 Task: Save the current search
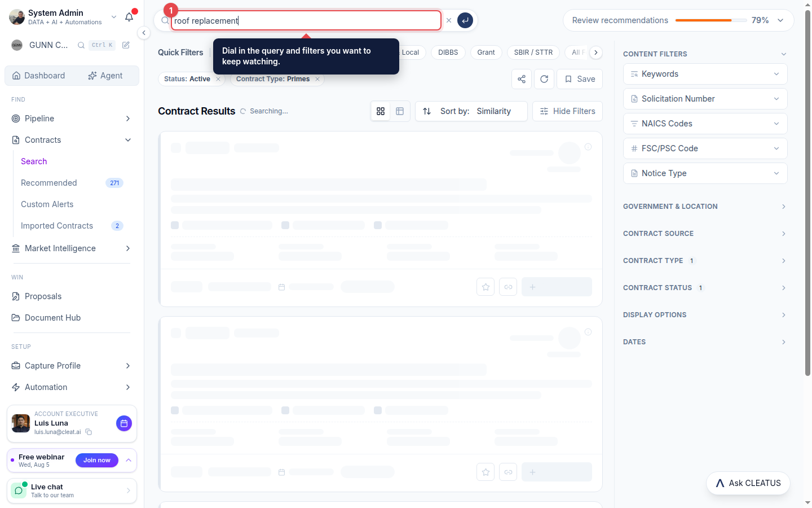click(x=580, y=79)
